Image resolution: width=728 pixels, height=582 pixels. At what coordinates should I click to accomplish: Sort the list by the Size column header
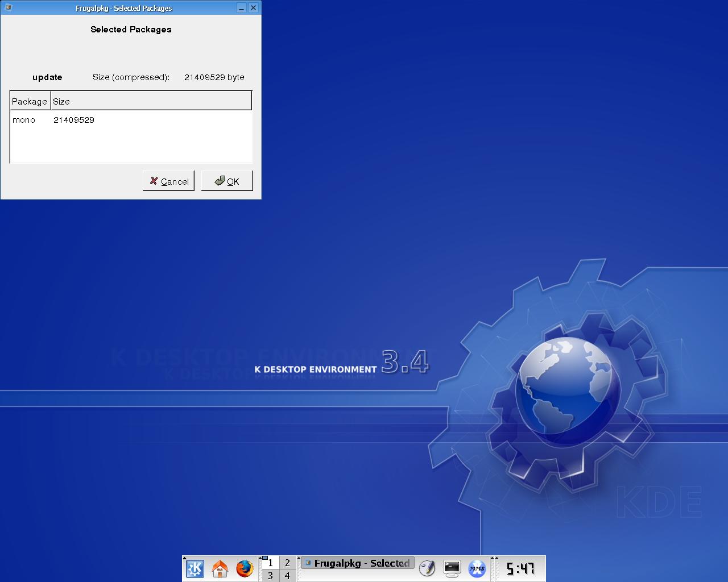[x=151, y=101]
